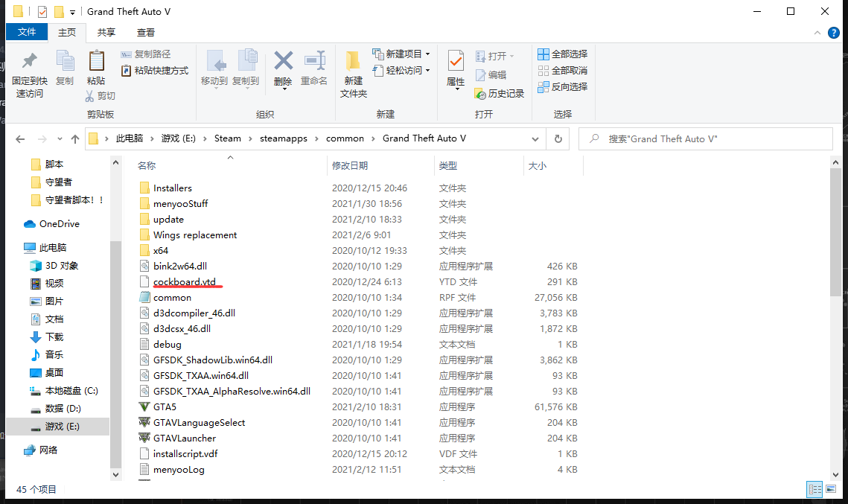Expand the address bar history dropdown

[x=535, y=139]
